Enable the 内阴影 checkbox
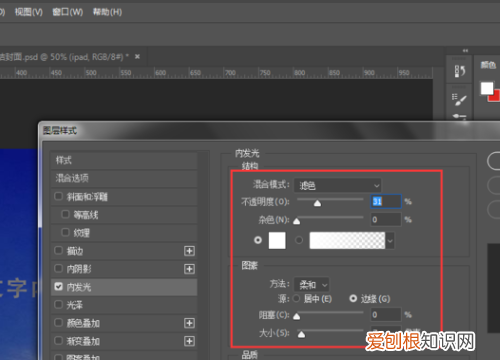 (x=58, y=268)
